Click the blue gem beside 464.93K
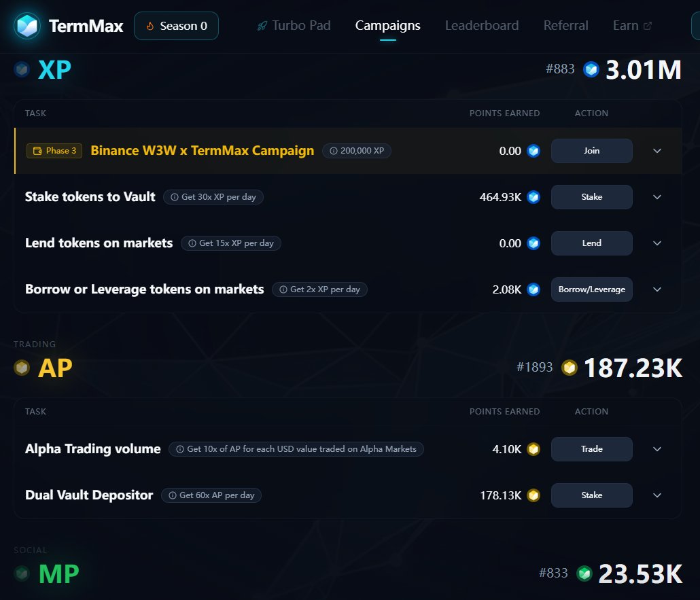This screenshot has height=600, width=700. 533,197
